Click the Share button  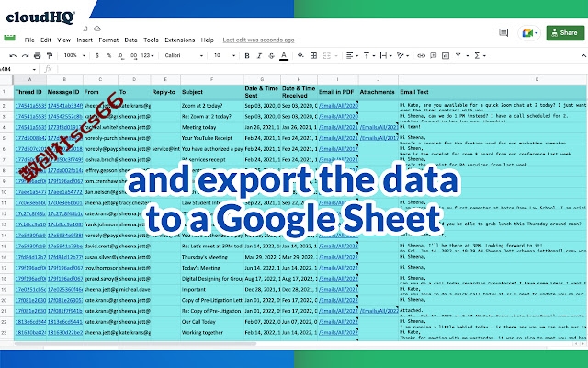565,33
